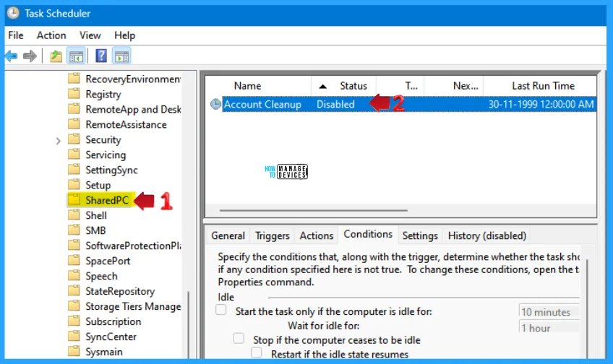Toggle the Show/Hide Console Tree icon
This screenshot has width=613, height=364.
pyautogui.click(x=76, y=56)
